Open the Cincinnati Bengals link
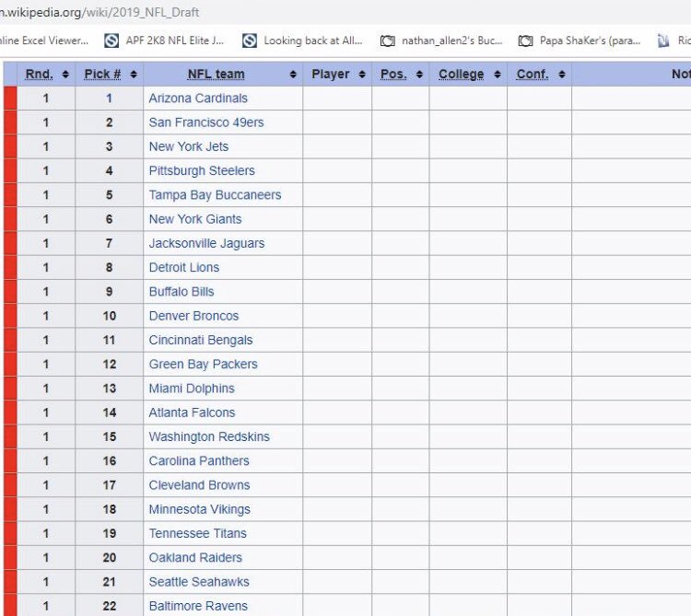Screen dimensions: 691x616 (201, 340)
